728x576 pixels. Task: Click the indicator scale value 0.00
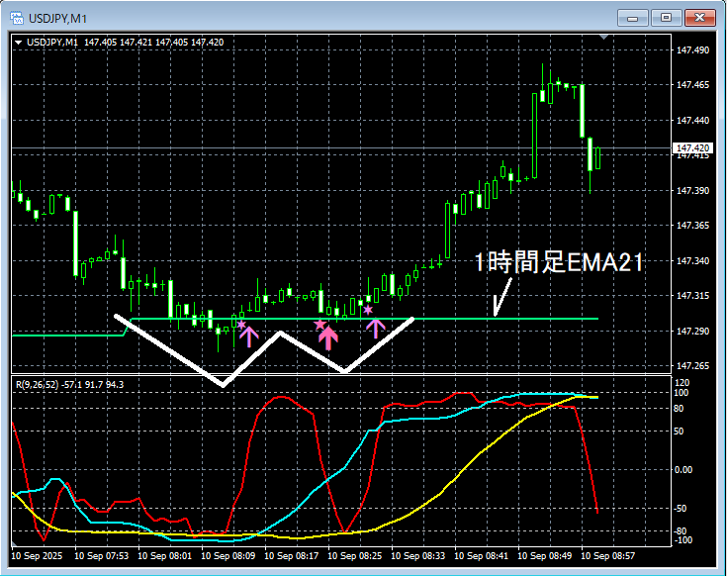coord(683,470)
